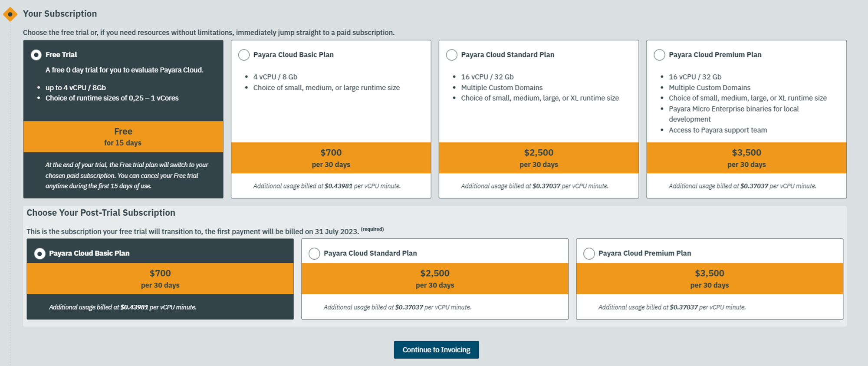
Task: Choose Payara Cloud Standard Plan radio in top row
Action: (452, 55)
